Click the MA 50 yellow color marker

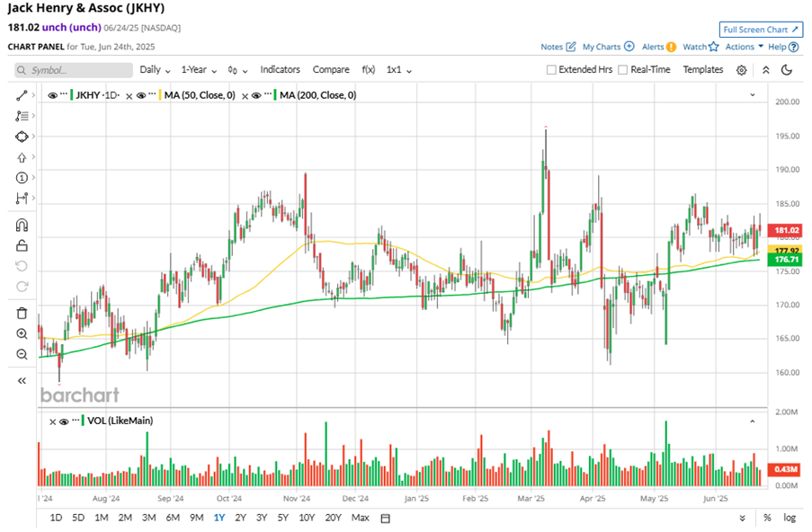click(160, 95)
